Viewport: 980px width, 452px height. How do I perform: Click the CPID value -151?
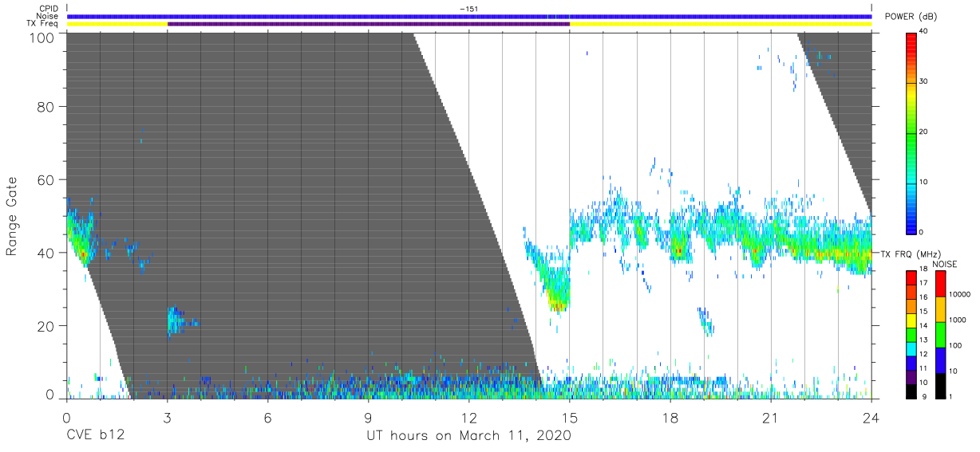pos(469,9)
